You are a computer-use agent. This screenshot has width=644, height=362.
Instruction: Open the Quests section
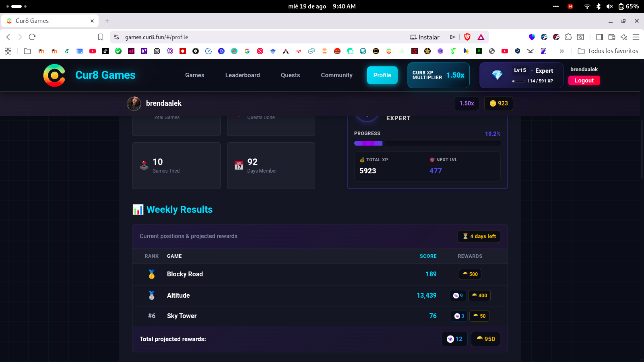pyautogui.click(x=291, y=75)
